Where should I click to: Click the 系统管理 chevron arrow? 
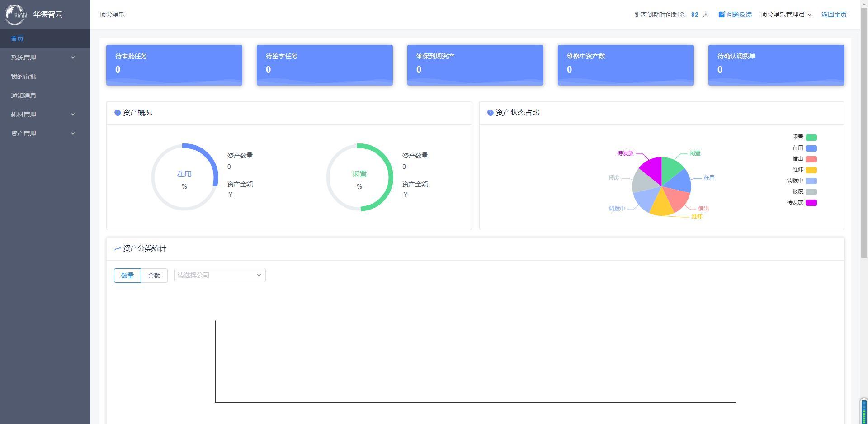point(73,57)
